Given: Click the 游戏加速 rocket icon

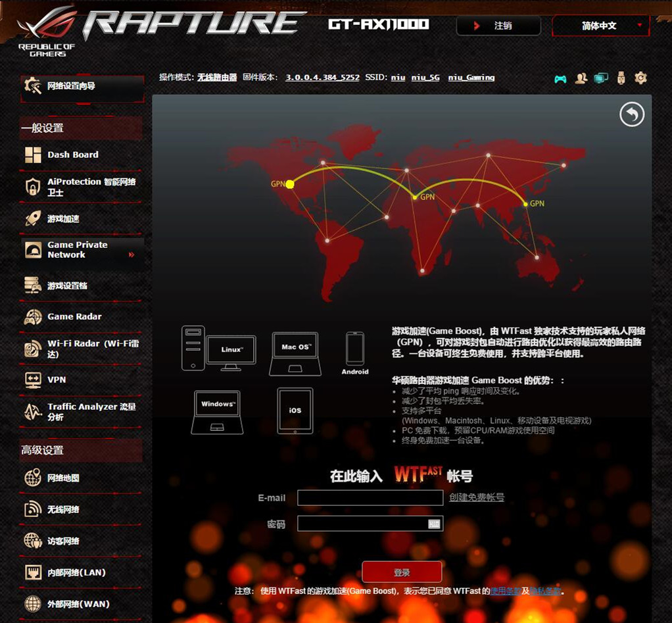Looking at the screenshot, I should tap(33, 218).
